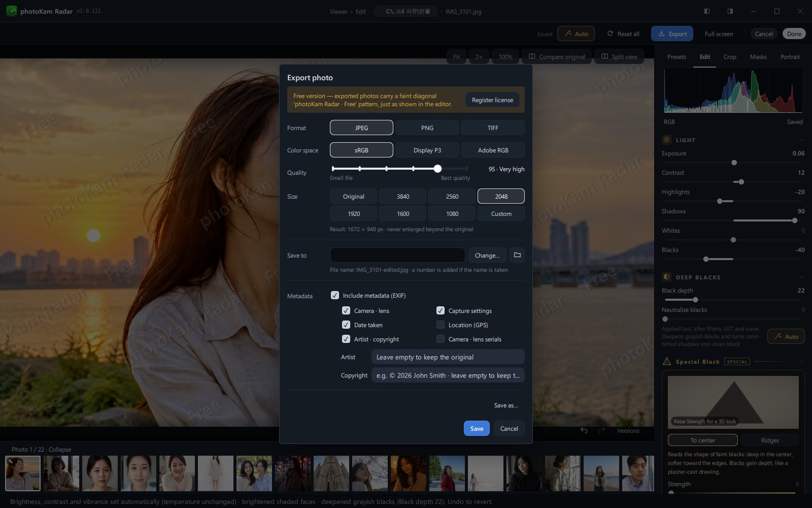Toggle the right panel layout icon

tap(730, 11)
